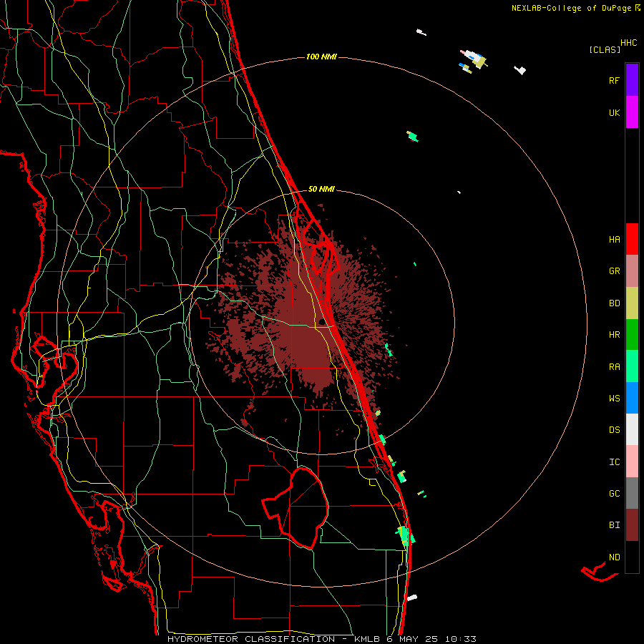The height and width of the screenshot is (644, 644).
Task: Click the GC gray legend swatch
Action: point(632,493)
